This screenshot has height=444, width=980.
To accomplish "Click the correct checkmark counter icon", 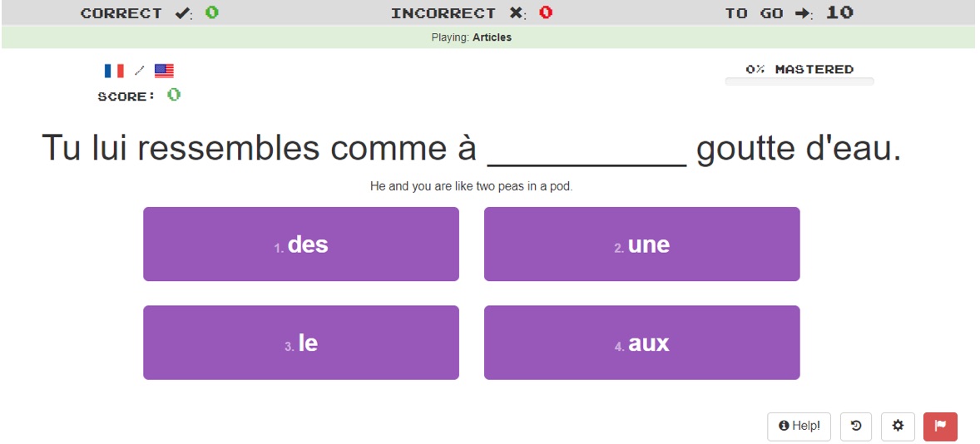I will (182, 13).
